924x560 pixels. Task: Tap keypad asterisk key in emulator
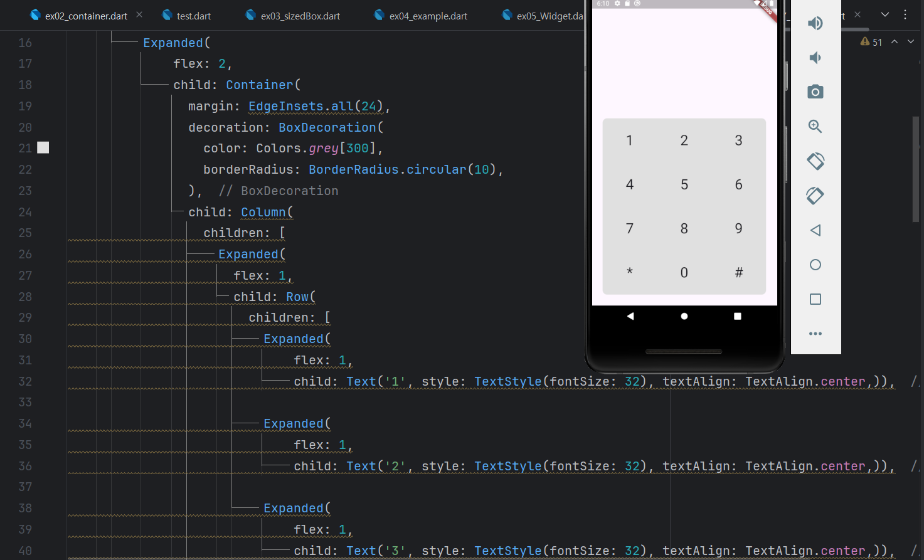click(630, 272)
